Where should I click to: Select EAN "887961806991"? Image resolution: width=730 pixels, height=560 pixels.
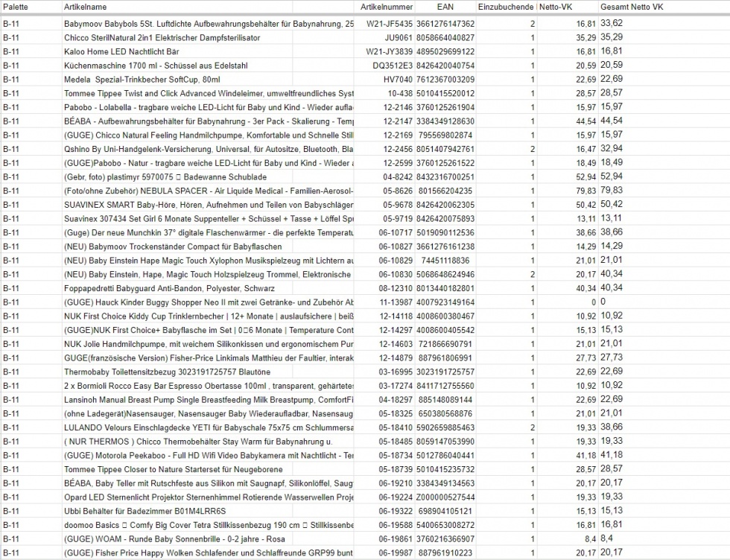tap(445, 358)
